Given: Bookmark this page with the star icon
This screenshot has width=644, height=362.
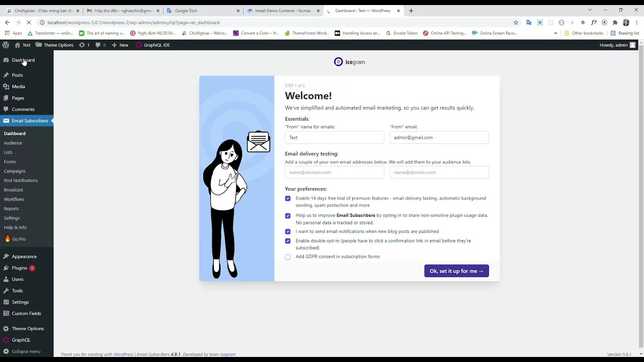Looking at the screenshot, I should 516,22.
